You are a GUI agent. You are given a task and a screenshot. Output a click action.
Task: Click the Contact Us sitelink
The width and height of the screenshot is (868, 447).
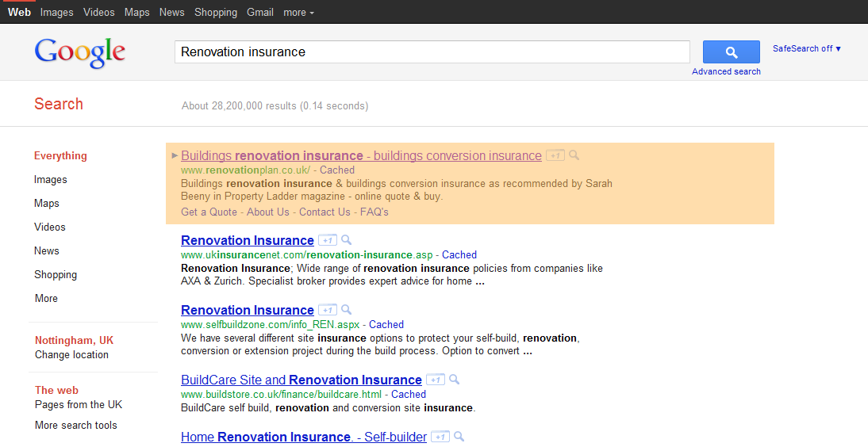325,212
